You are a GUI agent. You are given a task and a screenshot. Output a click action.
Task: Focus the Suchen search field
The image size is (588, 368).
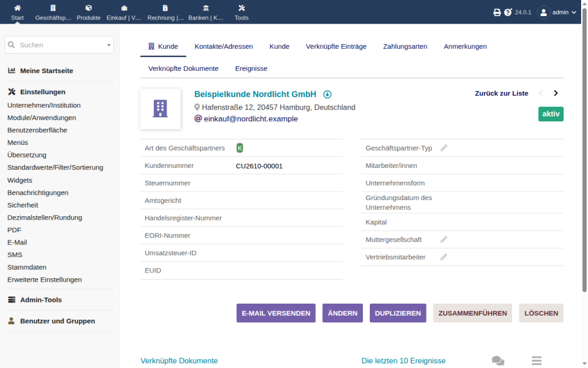59,45
